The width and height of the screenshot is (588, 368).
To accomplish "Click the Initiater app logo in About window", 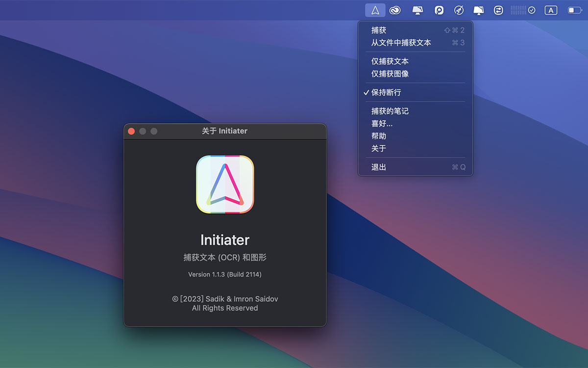I will [x=225, y=184].
